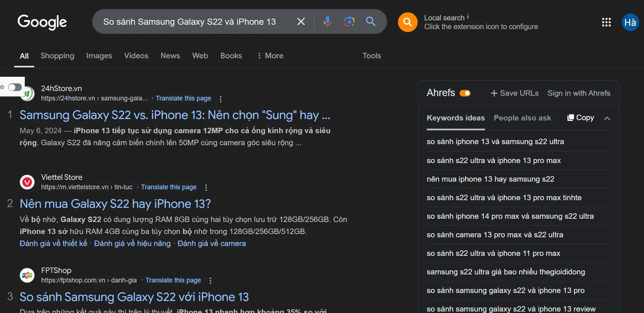Select keyword 'so sánh samsung galaxy s22 và iphone 13 pro'
644x313 pixels.
click(x=506, y=290)
